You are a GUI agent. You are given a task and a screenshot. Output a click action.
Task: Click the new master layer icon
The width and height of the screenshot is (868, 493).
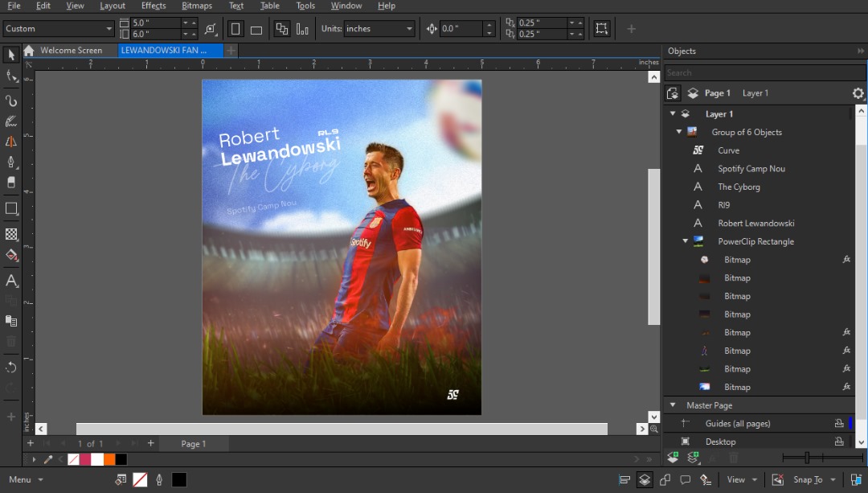click(x=693, y=458)
